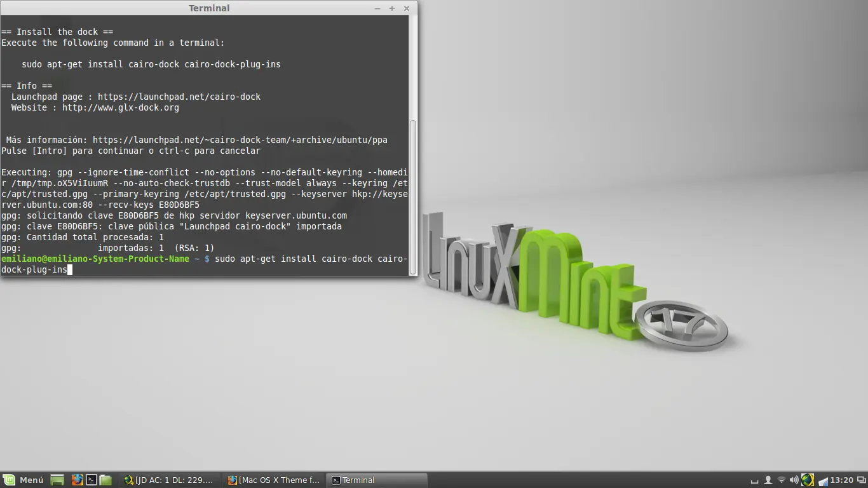This screenshot has width=868, height=488.
Task: Open the user account tray icon
Action: [x=768, y=480]
